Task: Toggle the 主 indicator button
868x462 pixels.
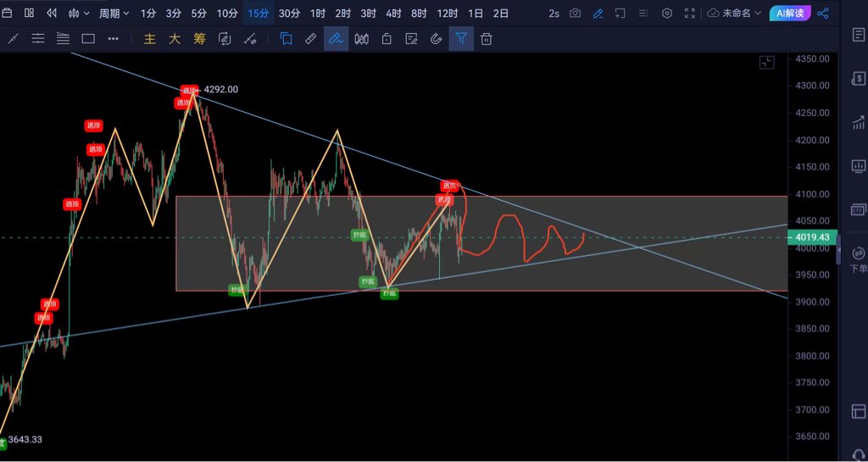Action: click(150, 39)
